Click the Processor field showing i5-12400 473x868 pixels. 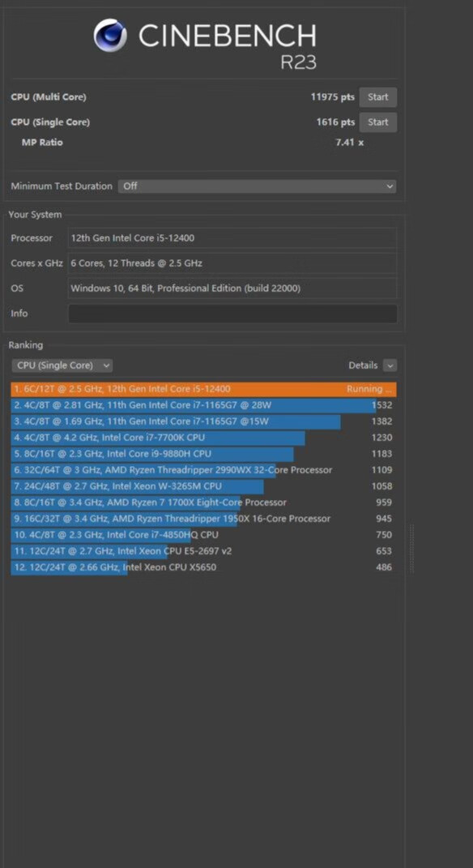pyautogui.click(x=232, y=238)
